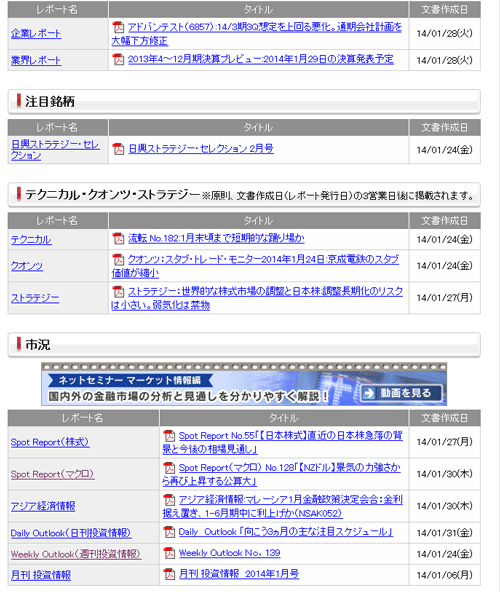Click PDF icon beside Spot Report No.55

169,436
